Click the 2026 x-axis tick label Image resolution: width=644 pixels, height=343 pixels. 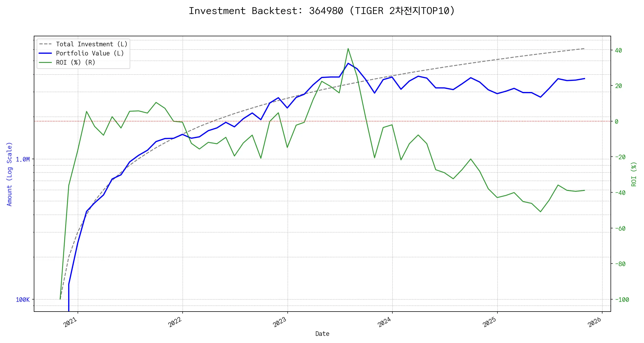point(595,322)
